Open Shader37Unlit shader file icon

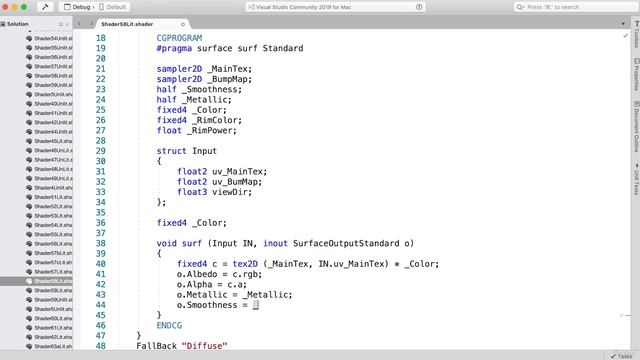click(29, 66)
